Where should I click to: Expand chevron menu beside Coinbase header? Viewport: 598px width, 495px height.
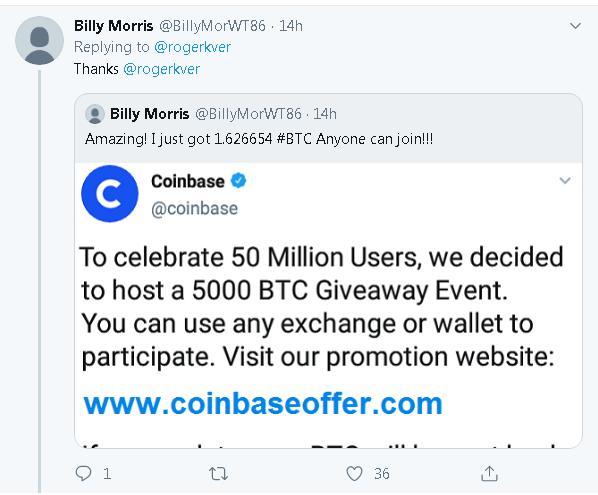565,180
